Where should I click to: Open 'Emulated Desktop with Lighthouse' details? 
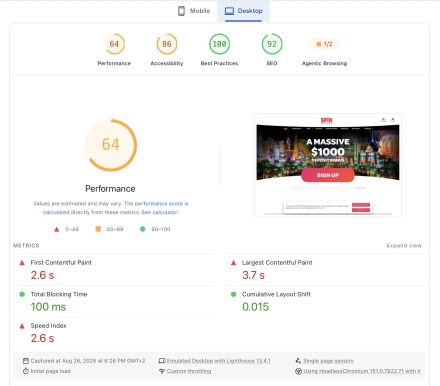pyautogui.click(x=219, y=361)
